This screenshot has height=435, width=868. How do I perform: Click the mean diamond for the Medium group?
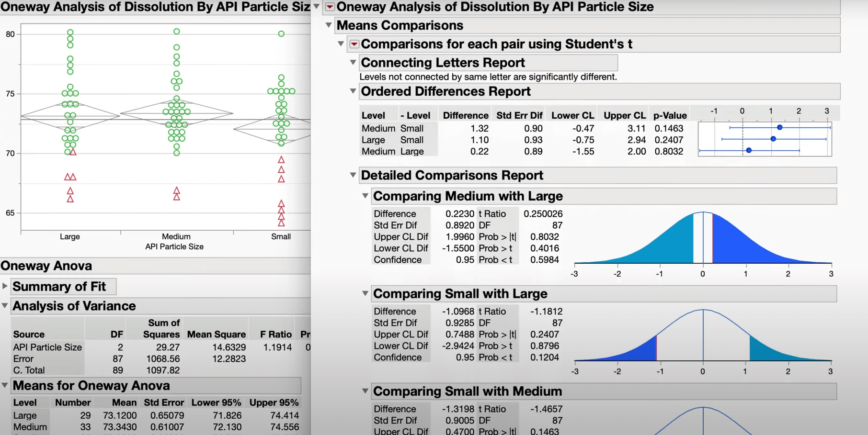pyautogui.click(x=177, y=113)
